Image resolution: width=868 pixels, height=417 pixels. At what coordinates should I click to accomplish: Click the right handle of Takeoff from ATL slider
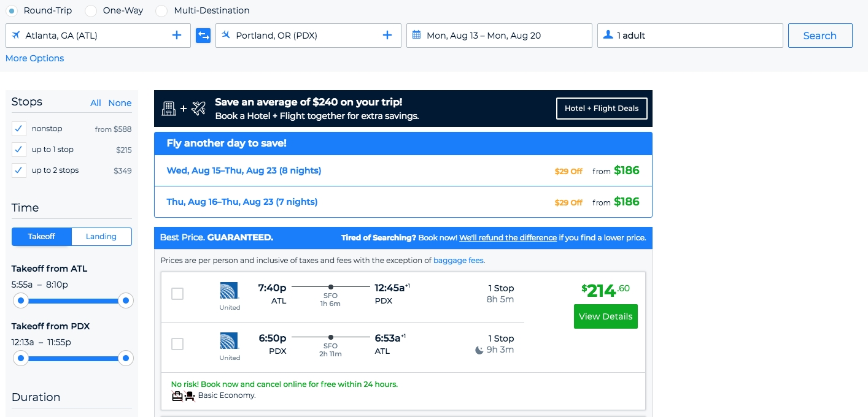click(x=126, y=300)
